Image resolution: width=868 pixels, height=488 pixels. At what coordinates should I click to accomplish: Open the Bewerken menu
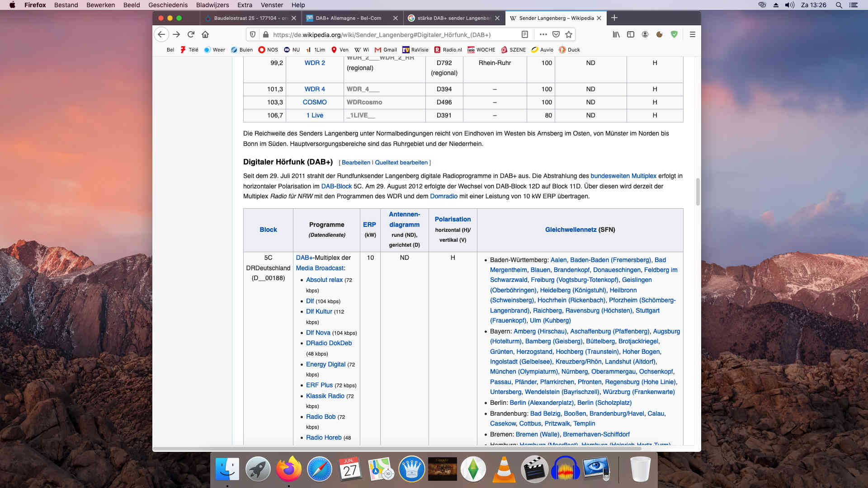100,5
